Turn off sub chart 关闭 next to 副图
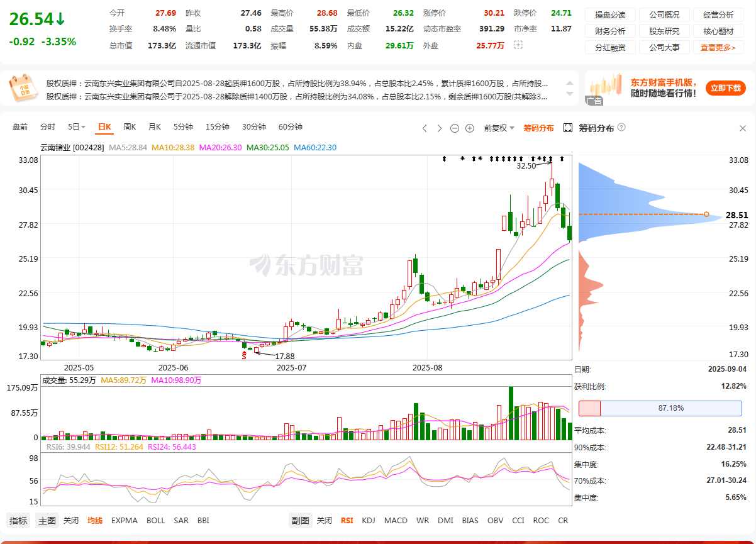The height and width of the screenshot is (544, 756). (324, 521)
